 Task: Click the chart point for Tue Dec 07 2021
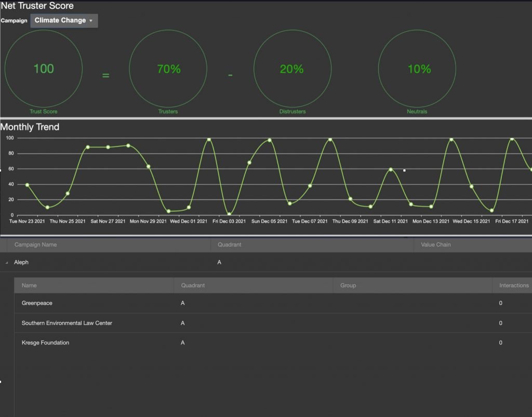tap(310, 186)
